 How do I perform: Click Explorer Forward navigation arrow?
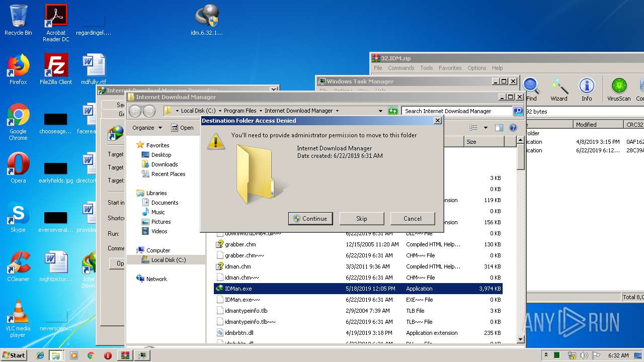(x=149, y=111)
